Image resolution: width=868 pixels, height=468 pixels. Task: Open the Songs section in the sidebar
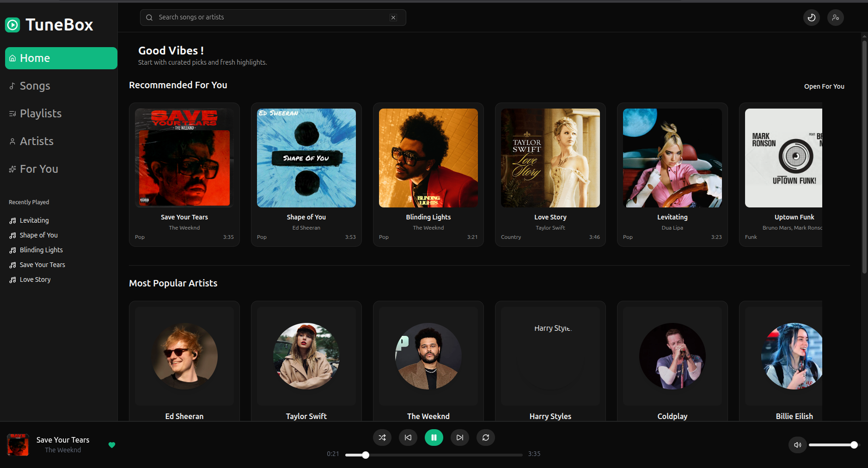click(35, 85)
